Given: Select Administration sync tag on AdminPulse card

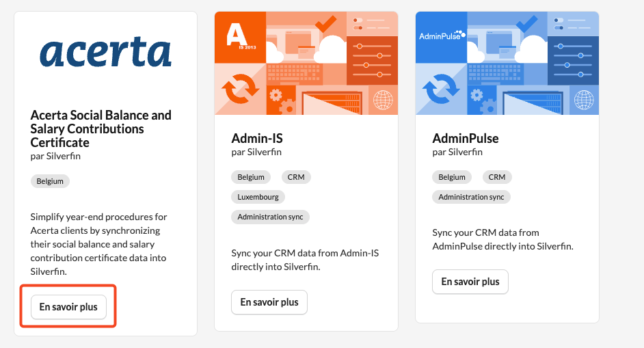Looking at the screenshot, I should (471, 197).
